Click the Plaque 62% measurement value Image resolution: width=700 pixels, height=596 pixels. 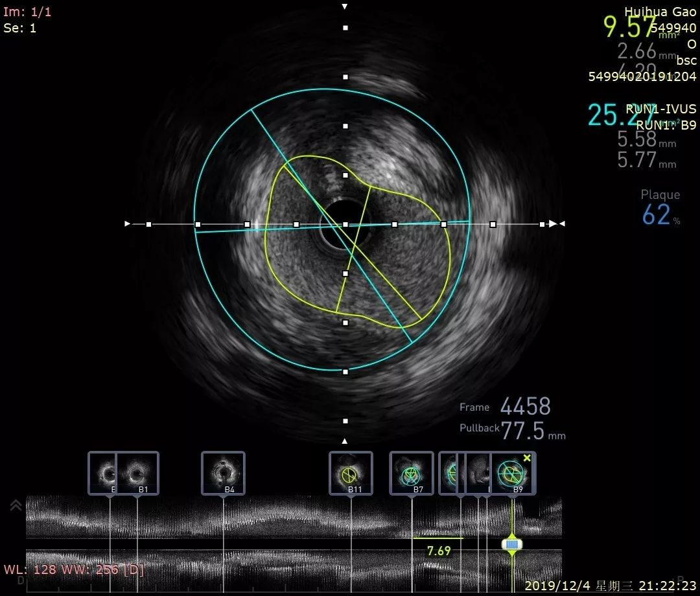[x=657, y=214]
